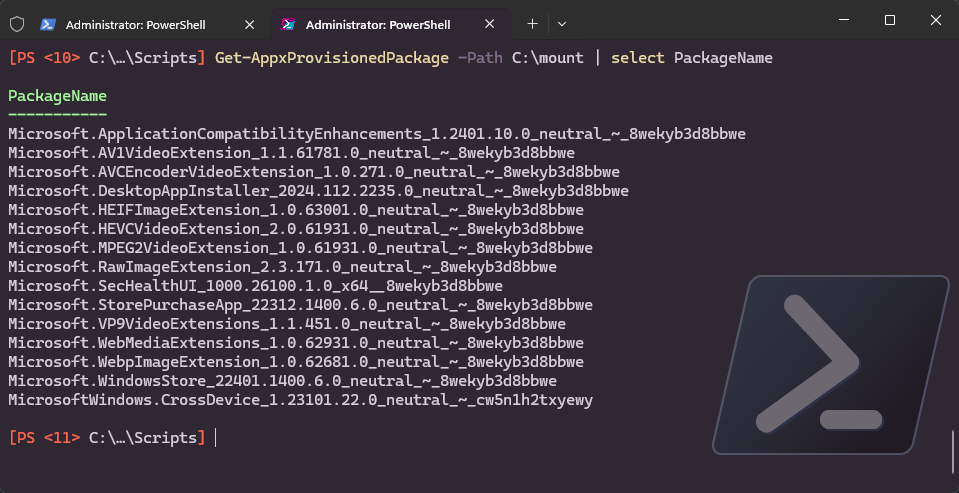Switch to the first Administrator: PowerShell tab
Viewport: 959px width, 493px height.
(149, 24)
